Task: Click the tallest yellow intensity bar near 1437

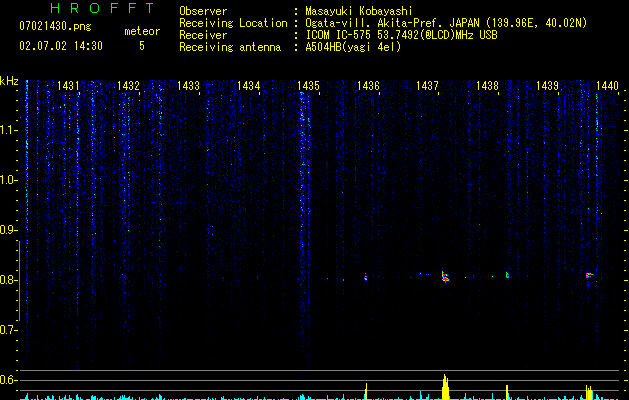Action: click(x=445, y=387)
